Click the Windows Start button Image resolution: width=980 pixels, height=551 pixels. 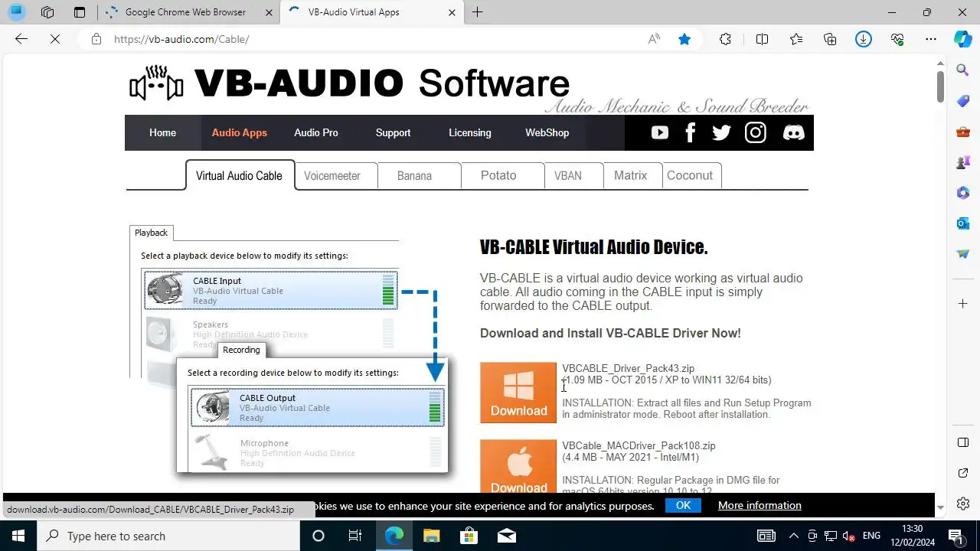coord(18,536)
